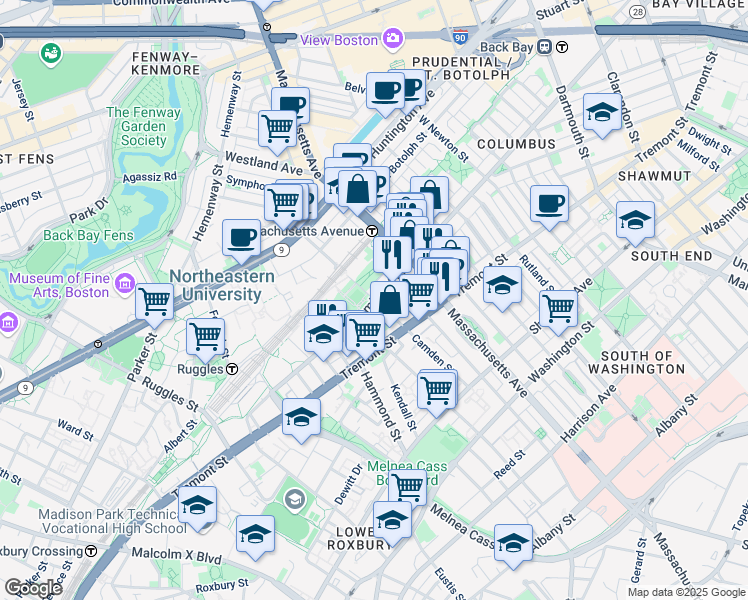Click the SHAWMUT neighborhood label
Image resolution: width=748 pixels, height=600 pixels.
coord(654,176)
